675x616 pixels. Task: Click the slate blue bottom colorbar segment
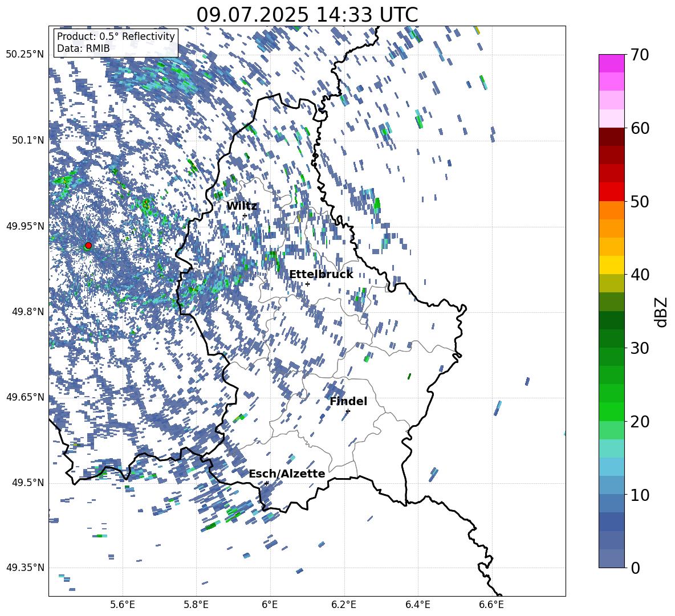[x=612, y=558]
